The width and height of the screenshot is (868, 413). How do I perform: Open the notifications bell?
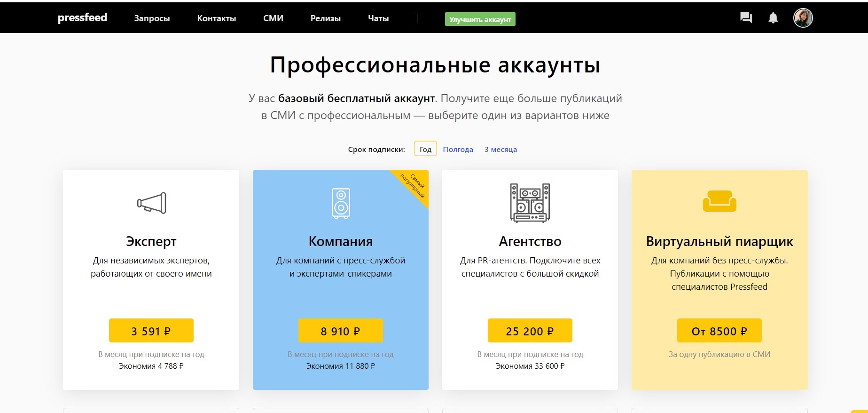pyautogui.click(x=773, y=18)
